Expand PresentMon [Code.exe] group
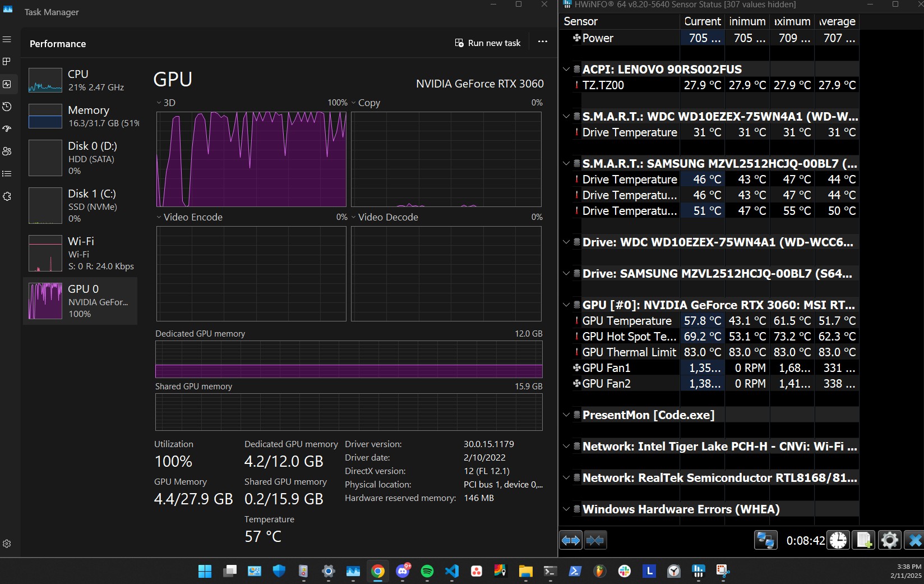Viewport: 924px width, 584px height. coord(566,415)
